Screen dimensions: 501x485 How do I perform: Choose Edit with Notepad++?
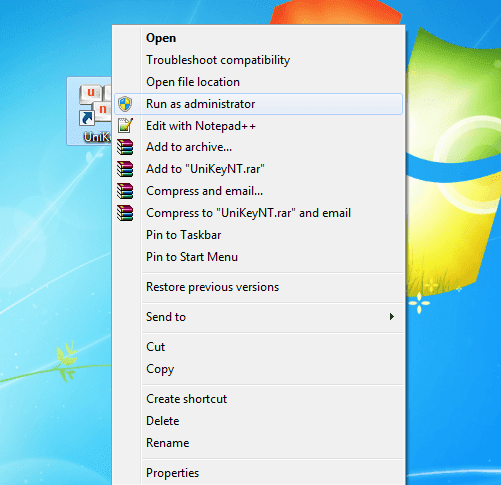(258, 126)
